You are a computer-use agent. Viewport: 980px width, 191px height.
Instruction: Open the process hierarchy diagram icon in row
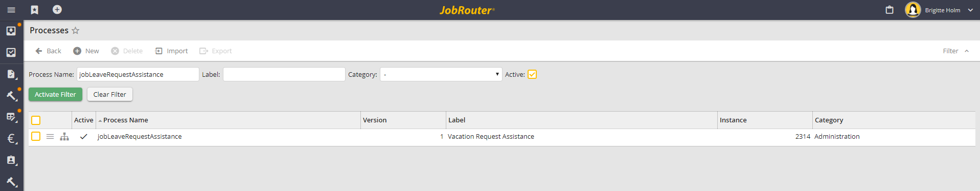[64, 136]
